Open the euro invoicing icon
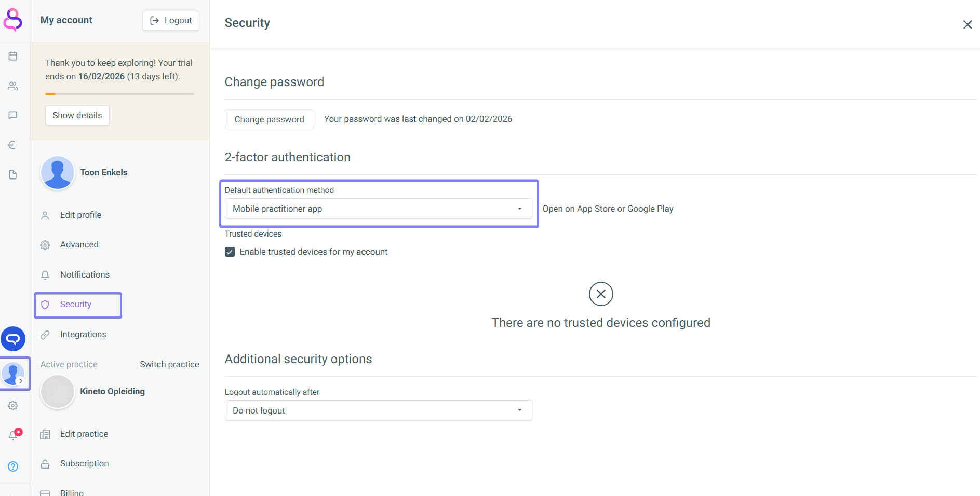The width and height of the screenshot is (980, 496). coord(12,145)
